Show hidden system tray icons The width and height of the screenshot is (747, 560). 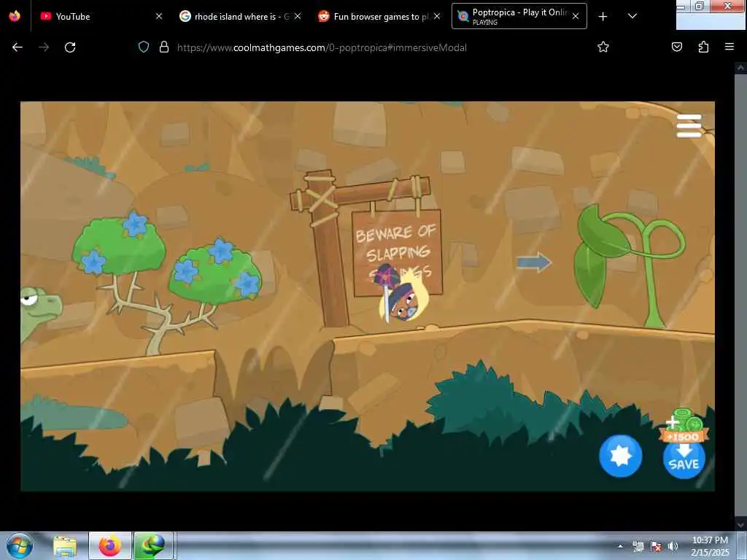[620, 546]
